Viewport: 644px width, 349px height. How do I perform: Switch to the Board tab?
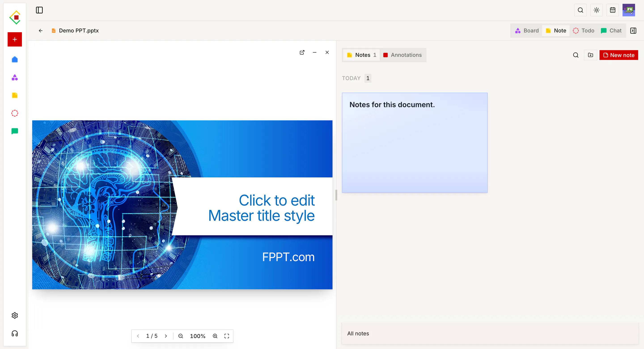point(527,30)
